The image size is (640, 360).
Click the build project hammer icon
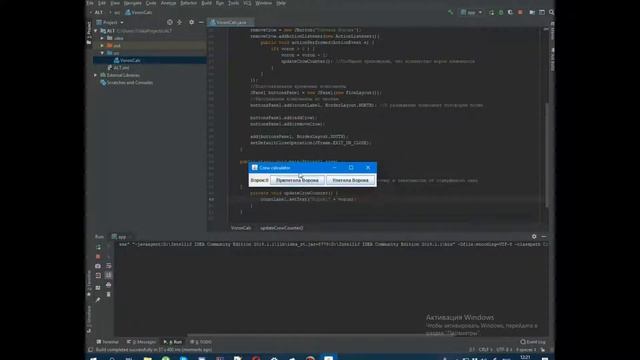[x=451, y=12]
